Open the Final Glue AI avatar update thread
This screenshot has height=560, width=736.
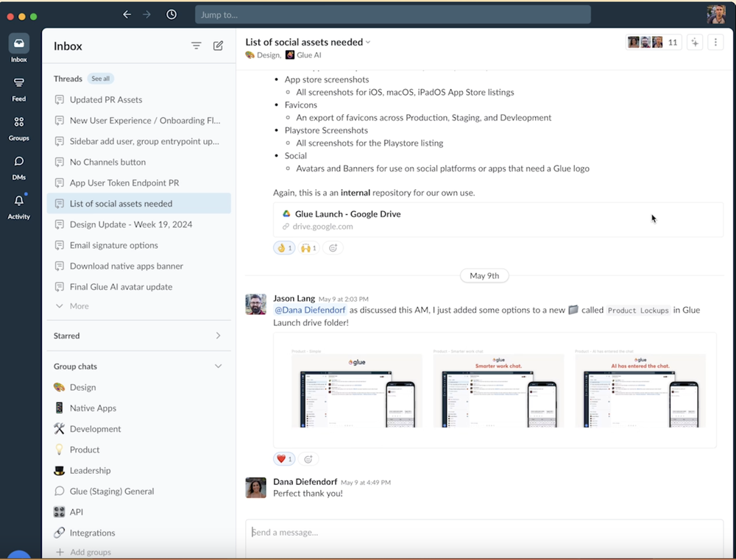[139, 287]
